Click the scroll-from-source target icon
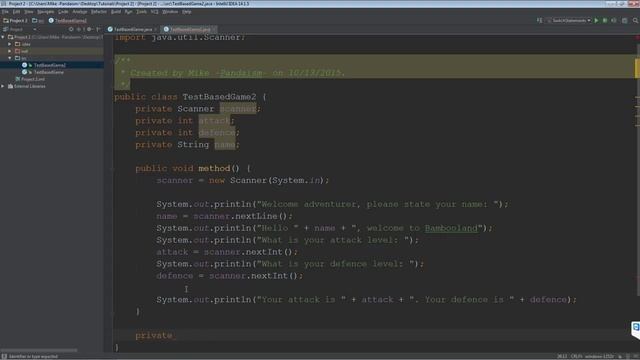Screen dimensions: 640x360 pos(71,29)
